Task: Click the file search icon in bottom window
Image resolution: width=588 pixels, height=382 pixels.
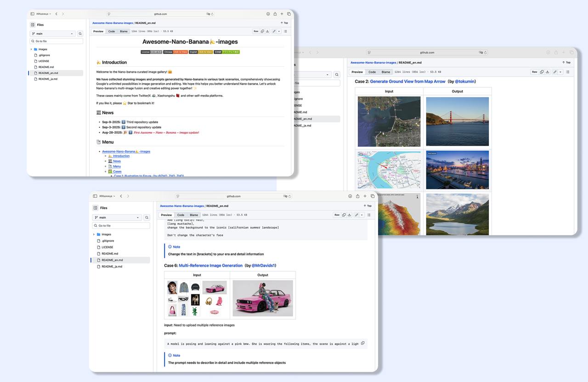Action: point(147,217)
